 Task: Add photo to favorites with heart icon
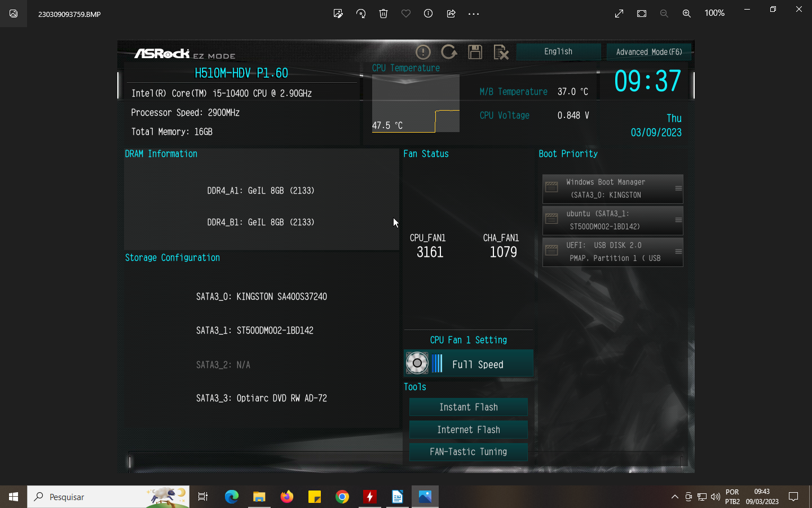point(406,14)
